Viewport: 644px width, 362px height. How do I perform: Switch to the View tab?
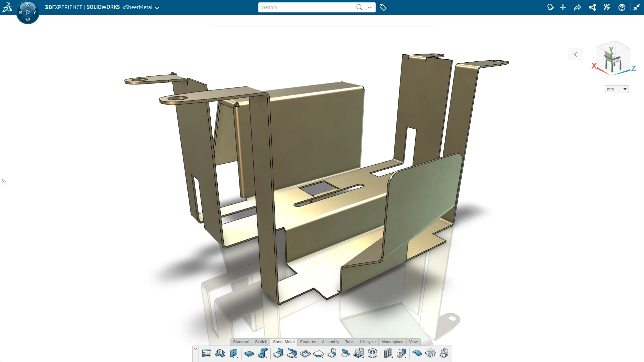tap(413, 342)
